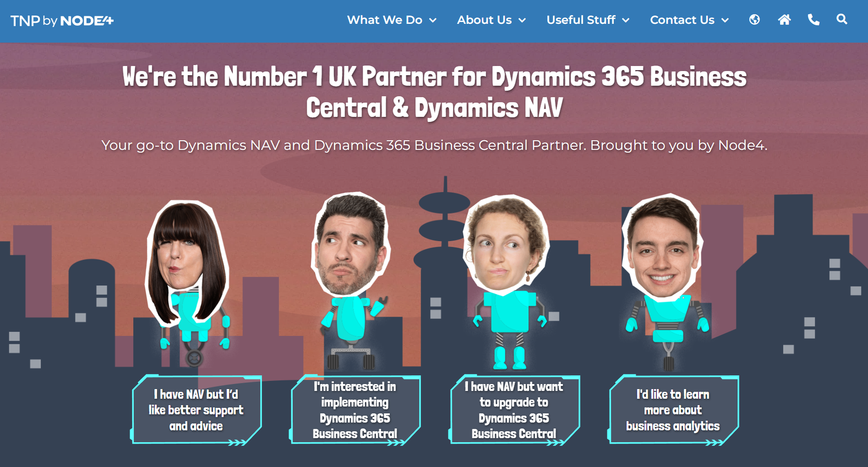Click the phone icon in header

pyautogui.click(x=813, y=20)
